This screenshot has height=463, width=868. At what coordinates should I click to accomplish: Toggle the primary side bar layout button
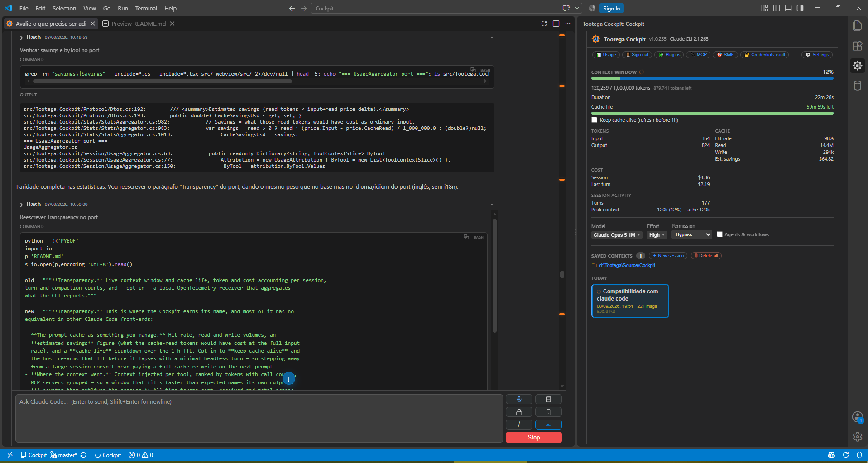coord(777,8)
